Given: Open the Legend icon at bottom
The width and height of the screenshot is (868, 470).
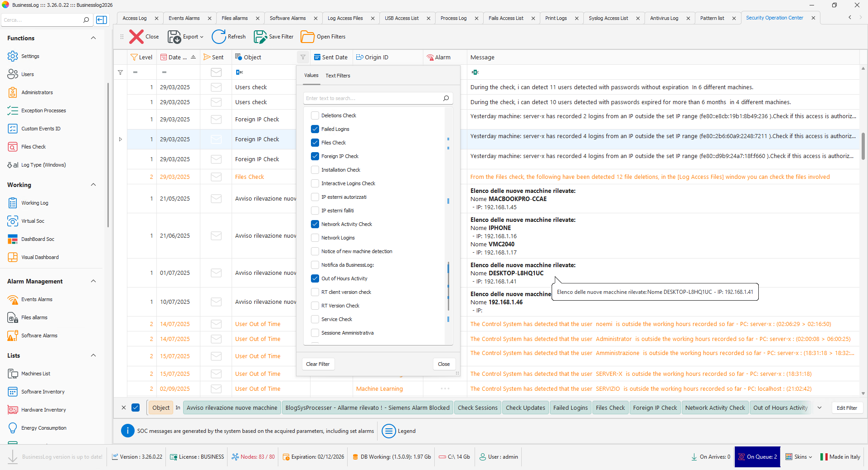Looking at the screenshot, I should tap(389, 431).
